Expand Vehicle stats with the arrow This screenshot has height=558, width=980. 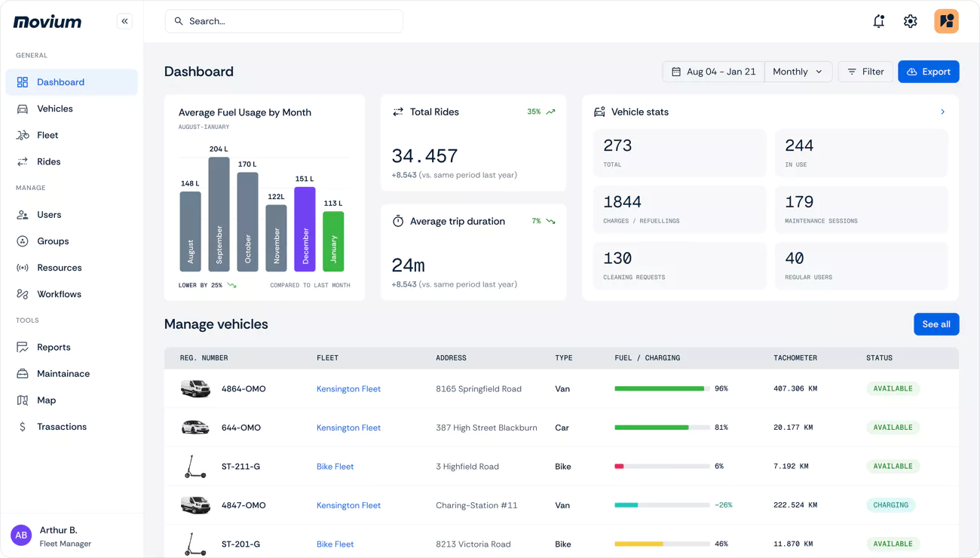point(942,111)
